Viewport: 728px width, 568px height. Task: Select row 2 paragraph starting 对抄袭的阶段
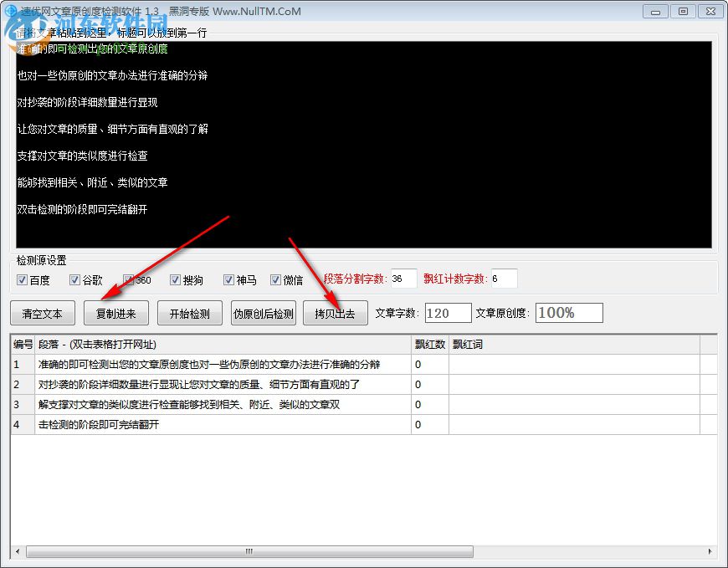223,385
